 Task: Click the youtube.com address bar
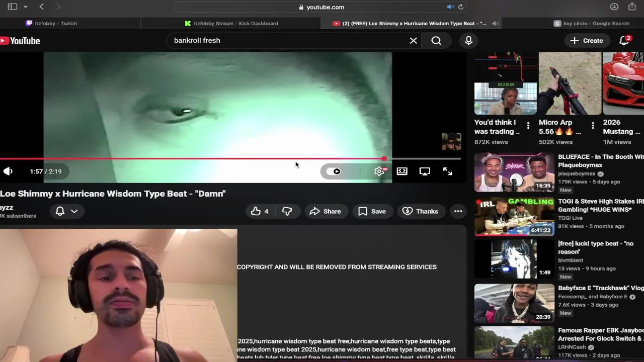[x=322, y=7]
